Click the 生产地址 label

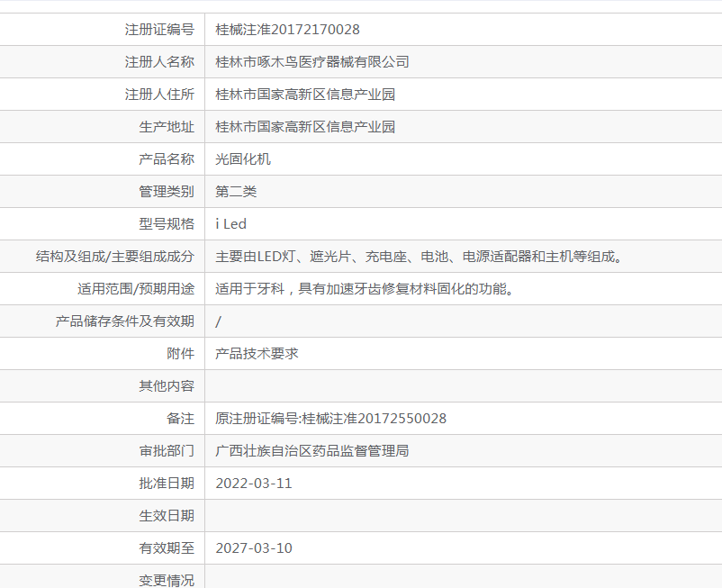coord(167,127)
